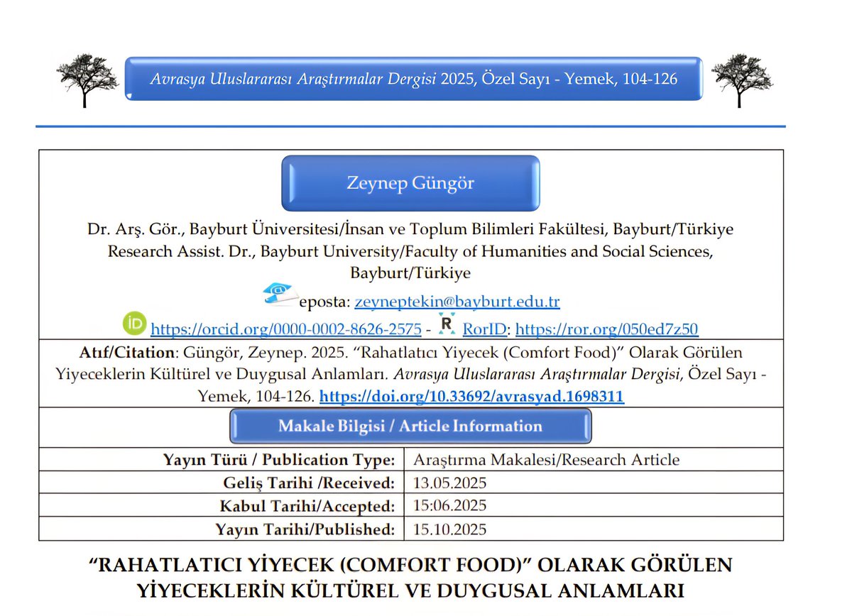The width and height of the screenshot is (852, 616).
Task: Click the journal title banner at top
Action: tap(414, 79)
